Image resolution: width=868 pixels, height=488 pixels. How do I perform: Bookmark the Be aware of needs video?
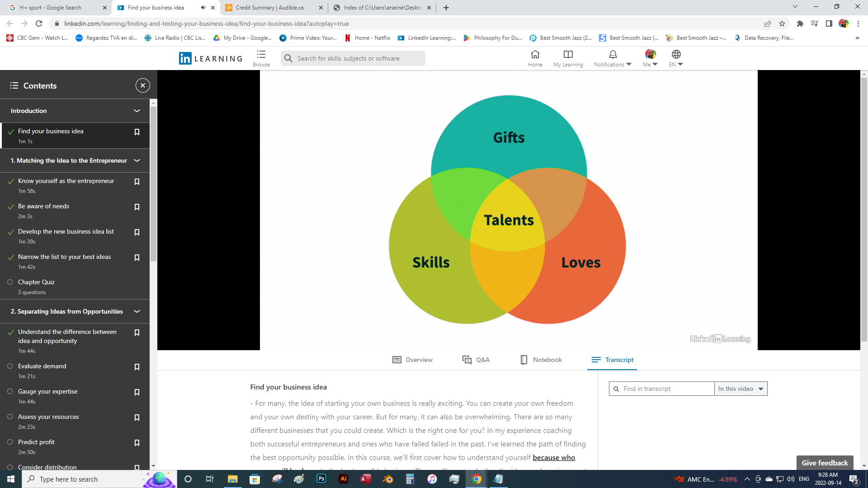(137, 207)
